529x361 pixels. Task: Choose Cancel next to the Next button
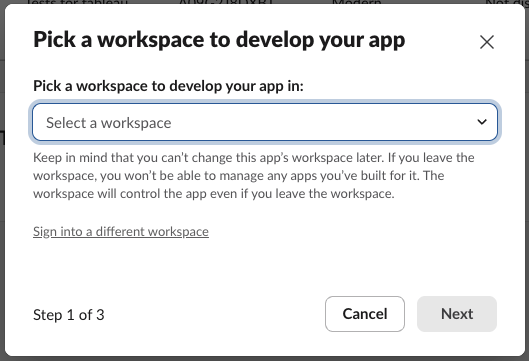click(x=365, y=314)
